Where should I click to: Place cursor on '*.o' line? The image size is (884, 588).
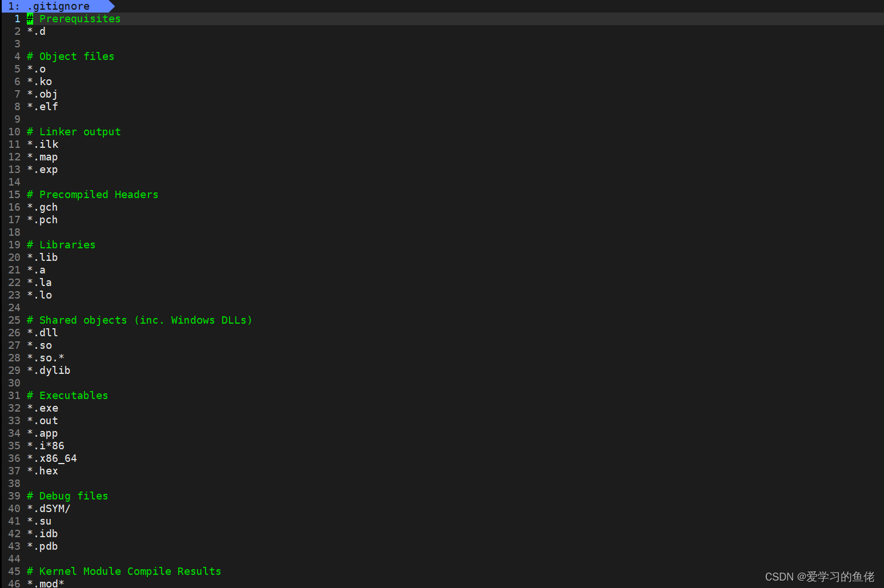click(36, 69)
